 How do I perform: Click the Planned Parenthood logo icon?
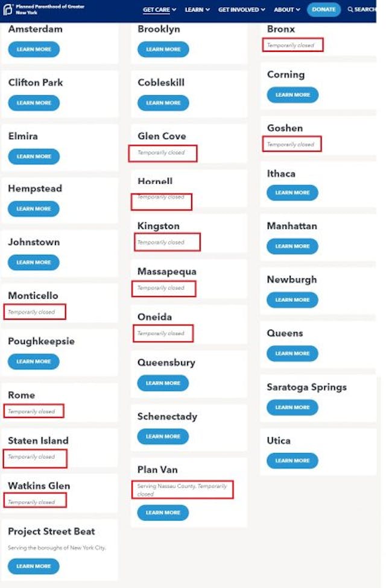click(x=8, y=9)
